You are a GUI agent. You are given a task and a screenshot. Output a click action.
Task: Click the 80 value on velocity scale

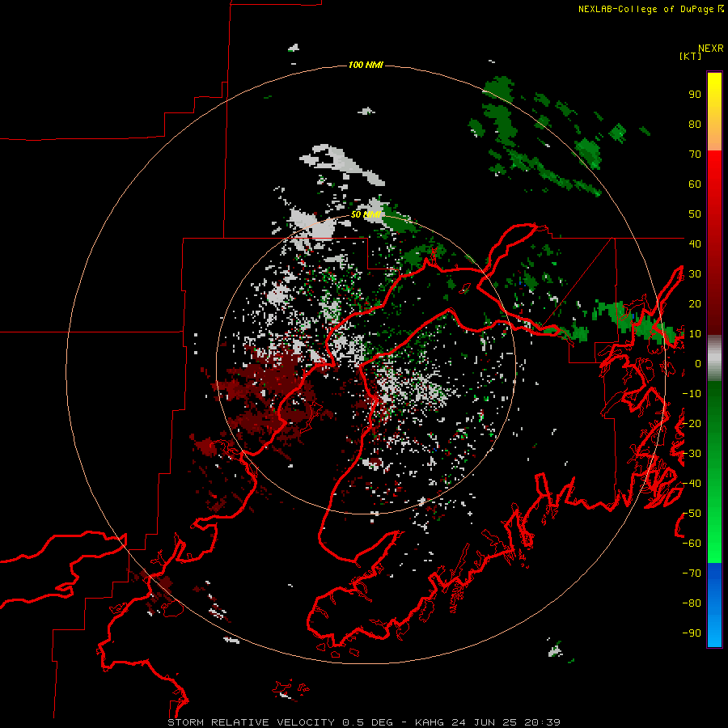(695, 125)
